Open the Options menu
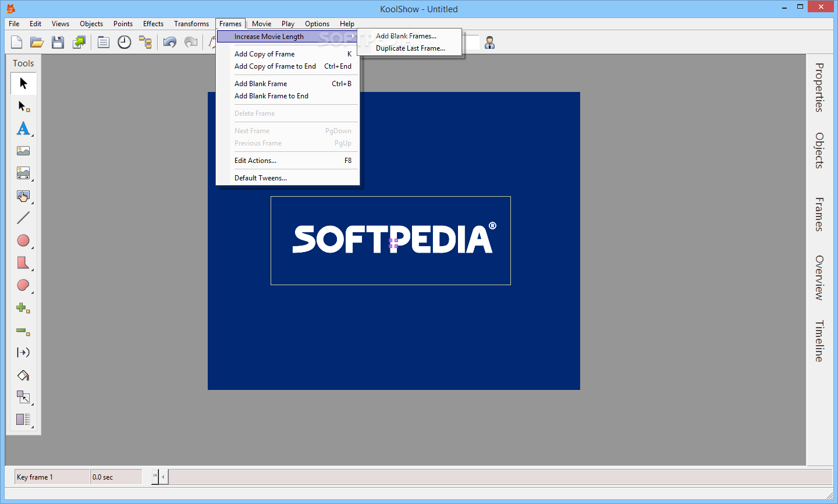 point(317,24)
